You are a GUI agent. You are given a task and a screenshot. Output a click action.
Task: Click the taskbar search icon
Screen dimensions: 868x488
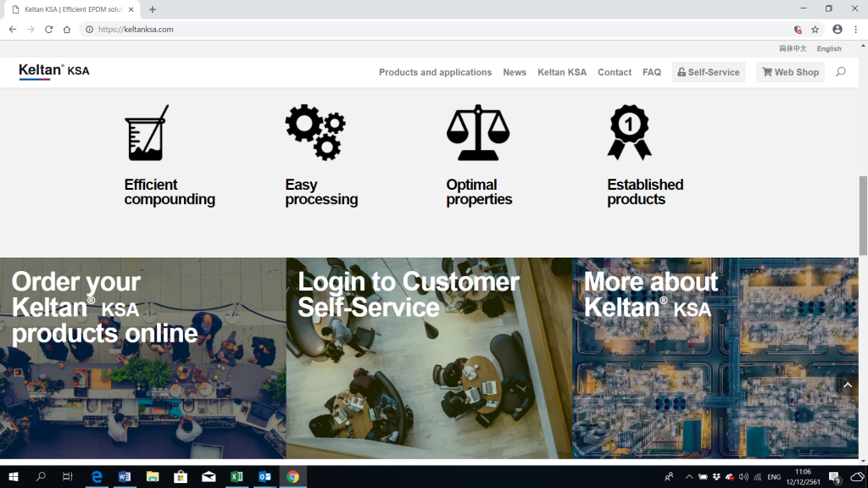[41, 476]
